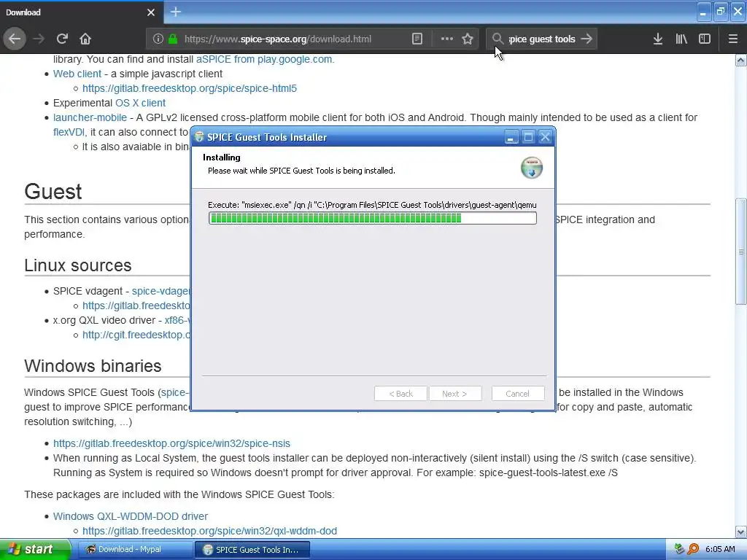Viewport: 747px width, 560px height.
Task: Submit search with the arrow button
Action: (x=587, y=39)
